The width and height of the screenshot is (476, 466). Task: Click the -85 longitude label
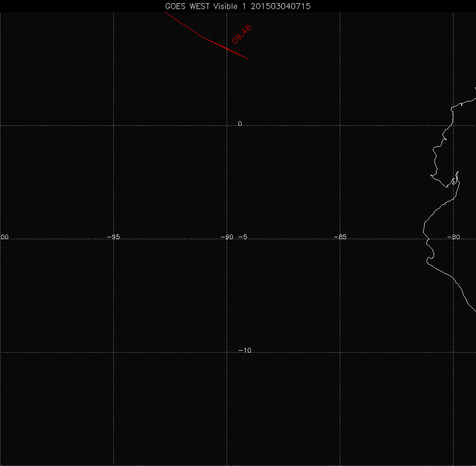[340, 237]
